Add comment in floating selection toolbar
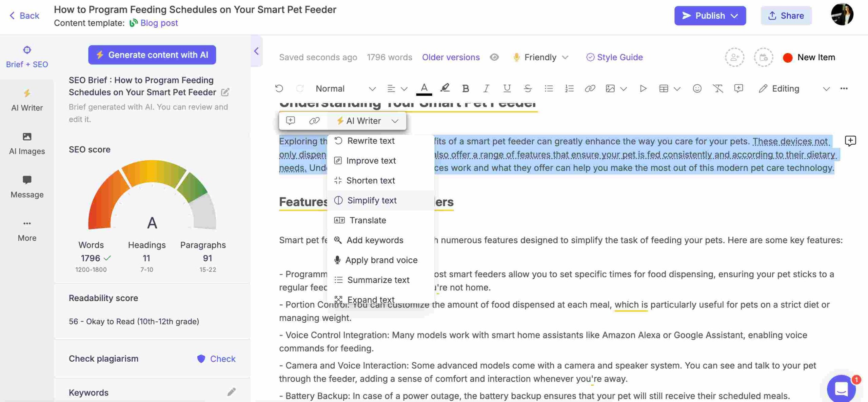This screenshot has width=868, height=402. (x=290, y=121)
